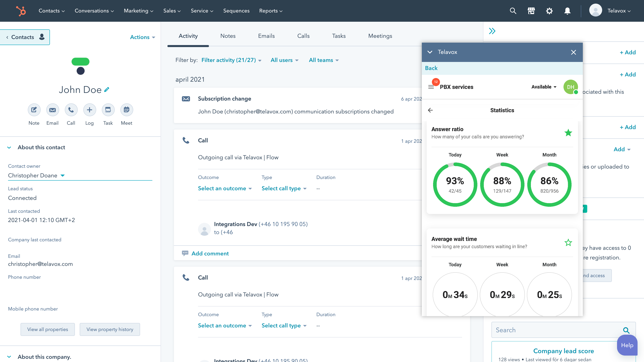644x362 pixels.
Task: Open the Sales nav menu
Action: pyautogui.click(x=172, y=11)
